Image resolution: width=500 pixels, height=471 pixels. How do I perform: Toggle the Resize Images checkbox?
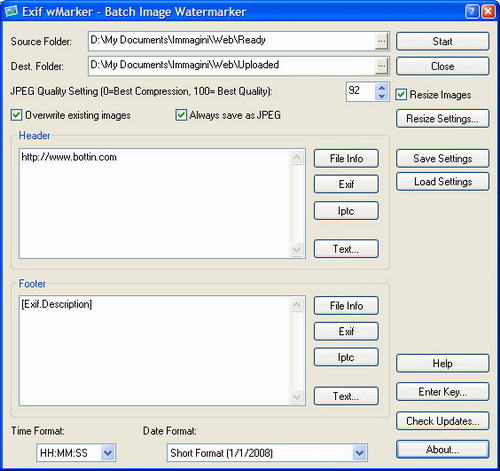(x=401, y=95)
